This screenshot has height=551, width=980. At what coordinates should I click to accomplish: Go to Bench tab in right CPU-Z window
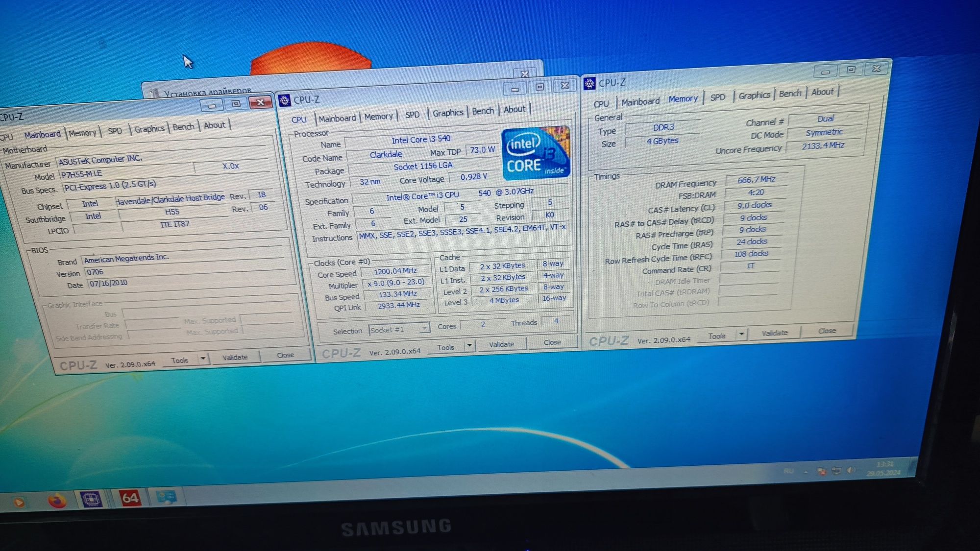[x=790, y=94]
